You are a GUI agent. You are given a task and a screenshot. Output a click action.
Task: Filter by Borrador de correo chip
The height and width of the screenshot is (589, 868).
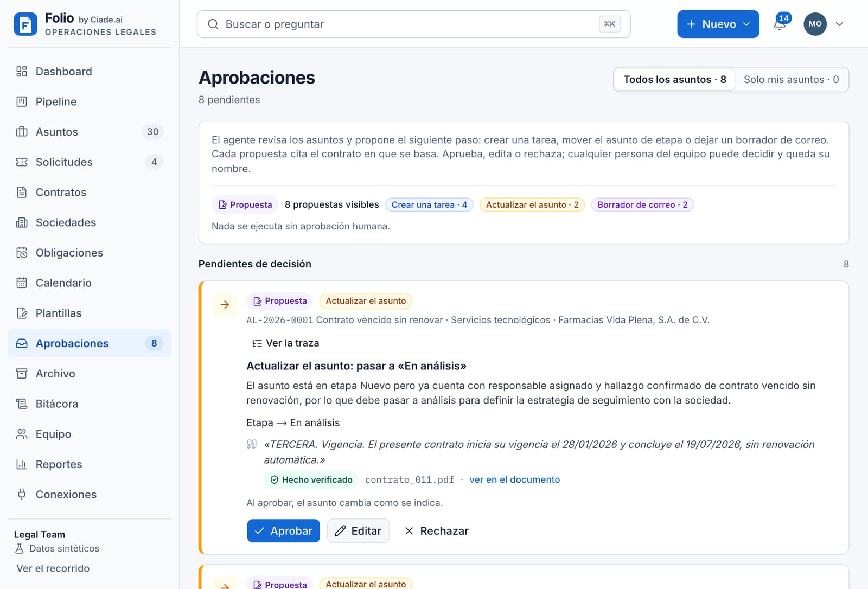click(x=642, y=204)
